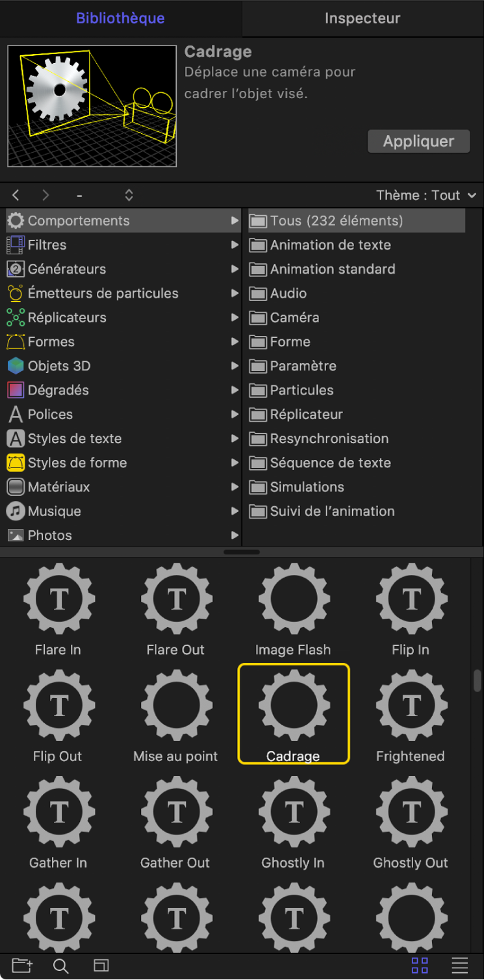
Task: Select the Flare In behavior icon
Action: pos(58,599)
